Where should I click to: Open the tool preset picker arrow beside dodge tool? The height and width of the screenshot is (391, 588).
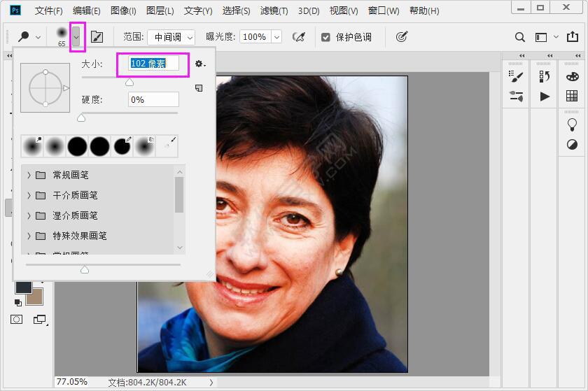(x=38, y=37)
